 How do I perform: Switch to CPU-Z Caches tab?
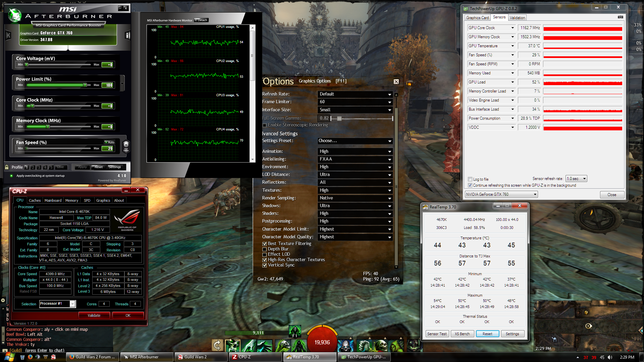35,200
